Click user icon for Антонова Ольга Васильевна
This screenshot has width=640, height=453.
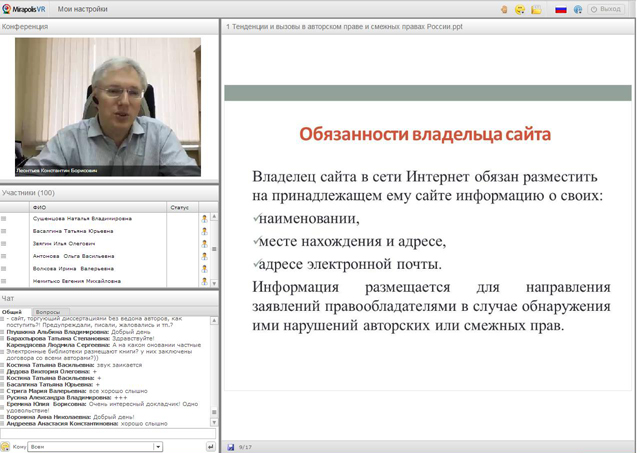point(204,256)
